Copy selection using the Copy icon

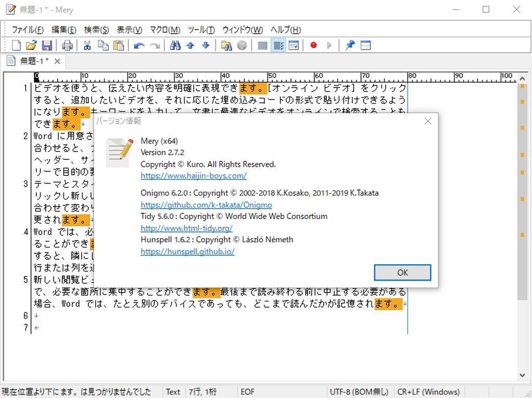point(103,45)
